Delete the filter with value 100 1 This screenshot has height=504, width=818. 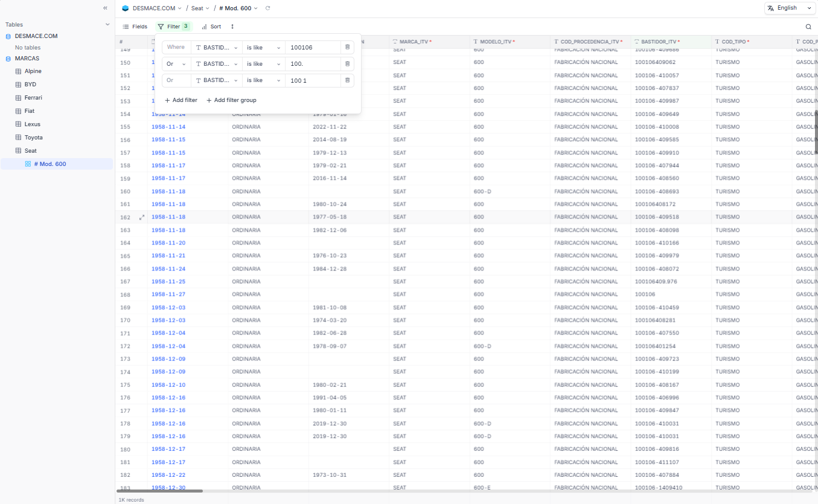pyautogui.click(x=347, y=80)
